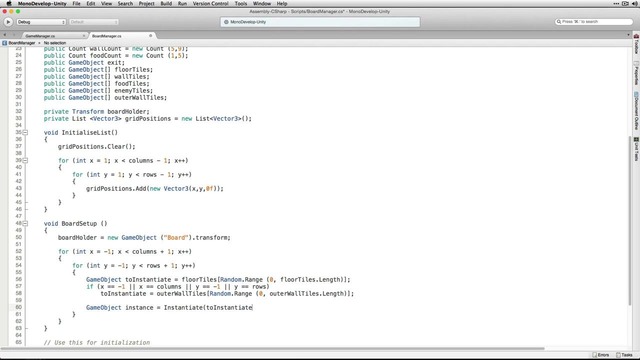Open the Edit menu
640x360 pixels.
click(91, 3)
